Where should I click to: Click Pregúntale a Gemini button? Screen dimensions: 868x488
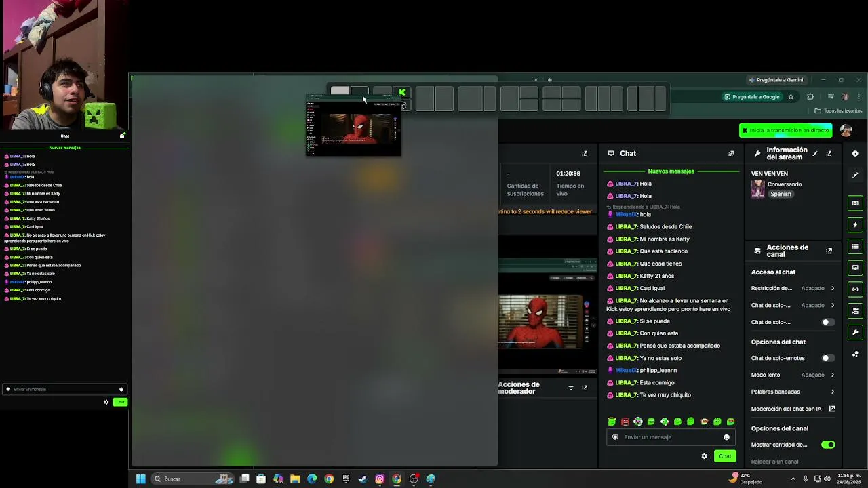[x=776, y=80]
